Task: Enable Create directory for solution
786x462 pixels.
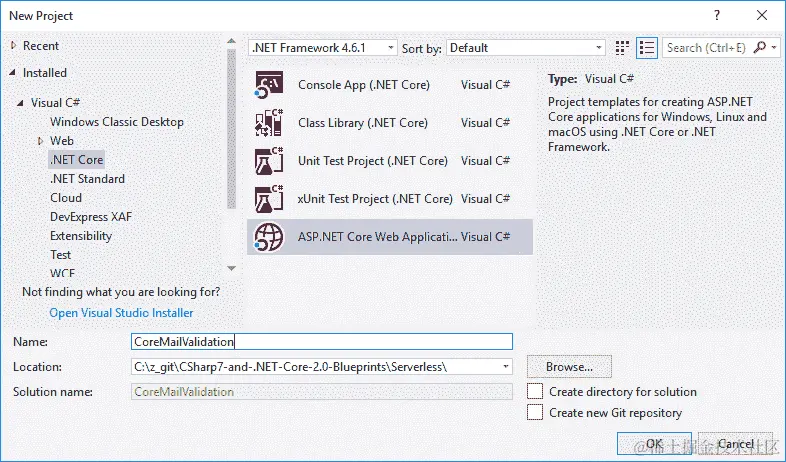Action: [535, 391]
